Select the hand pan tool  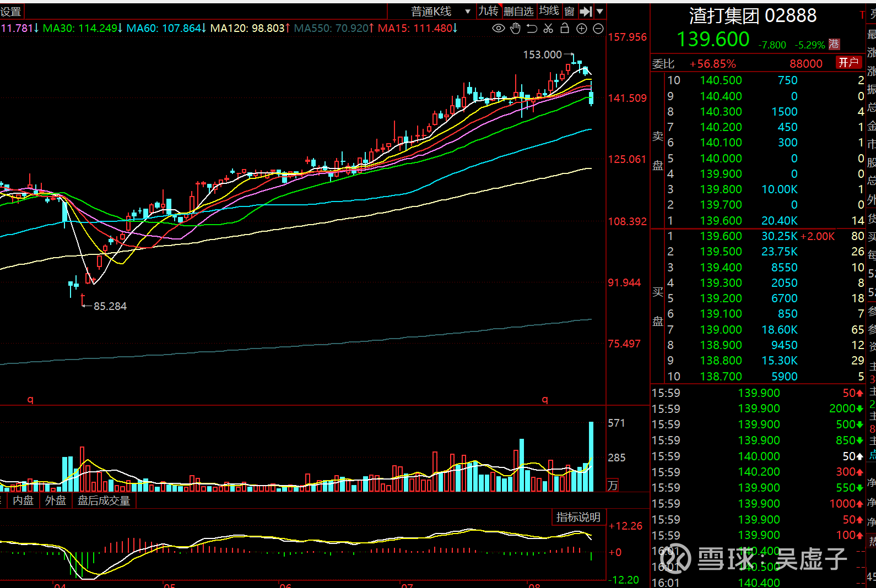tap(515, 28)
